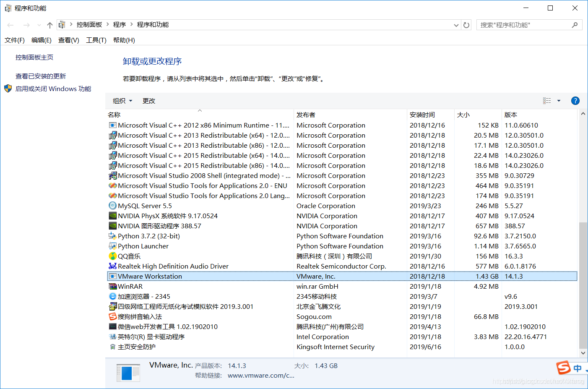Screen dimensions: 588x389
Task: Click the NVIDIA PhysX program icon
Action: (112, 216)
